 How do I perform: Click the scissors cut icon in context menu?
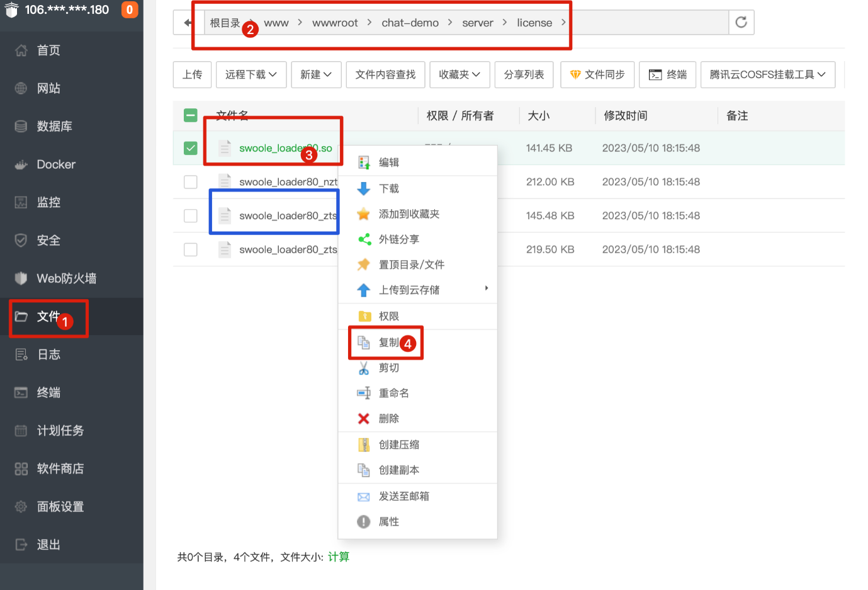[364, 368]
